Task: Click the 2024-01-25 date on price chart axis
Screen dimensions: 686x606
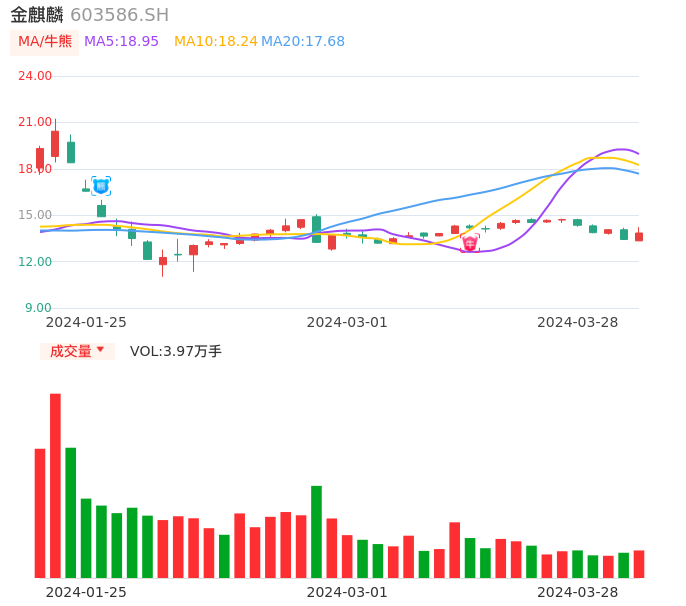Action: pos(86,322)
